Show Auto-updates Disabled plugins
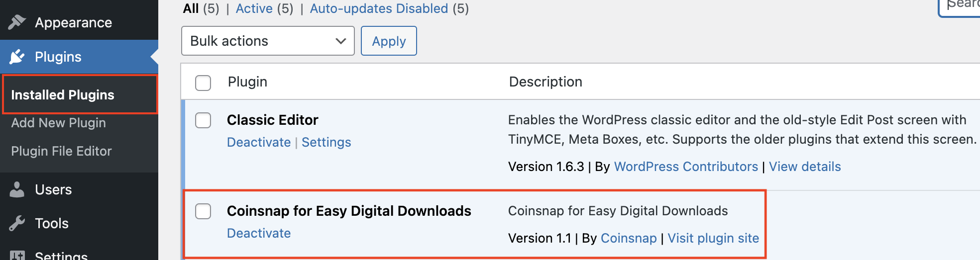This screenshot has width=980, height=260. pyautogui.click(x=379, y=8)
